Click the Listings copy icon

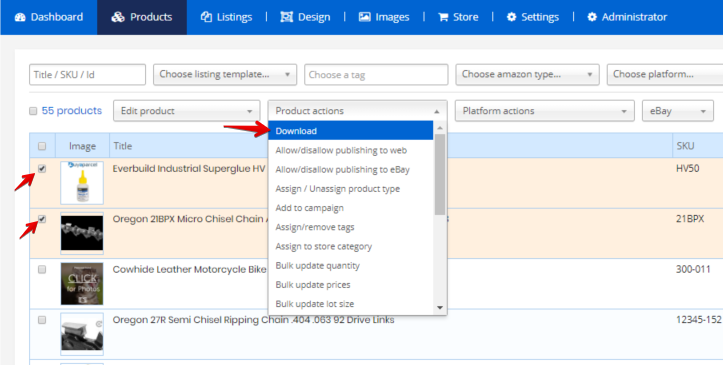pyautogui.click(x=206, y=17)
